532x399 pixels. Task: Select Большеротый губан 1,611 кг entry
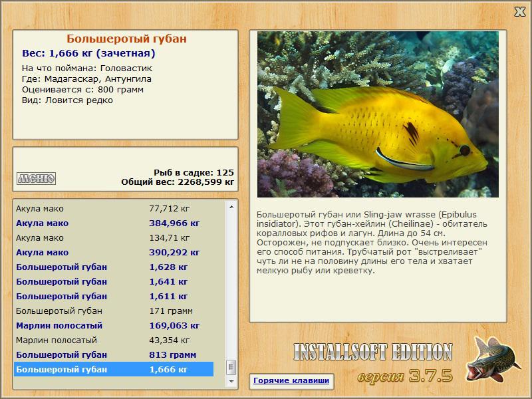coord(114,296)
